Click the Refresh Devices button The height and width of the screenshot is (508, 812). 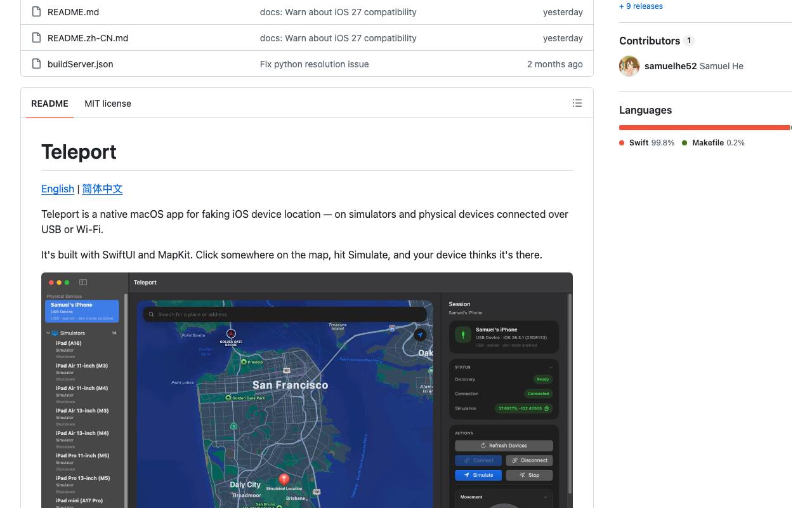tap(504, 446)
